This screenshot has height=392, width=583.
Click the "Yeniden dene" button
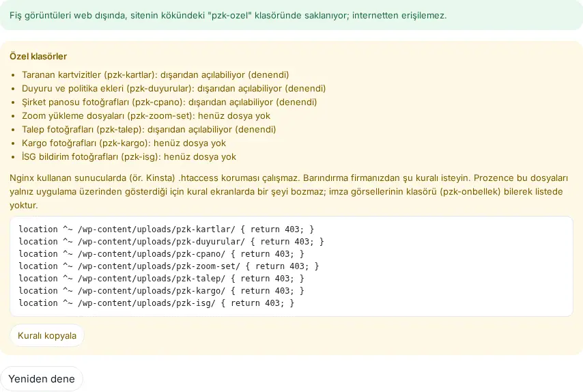tap(42, 378)
